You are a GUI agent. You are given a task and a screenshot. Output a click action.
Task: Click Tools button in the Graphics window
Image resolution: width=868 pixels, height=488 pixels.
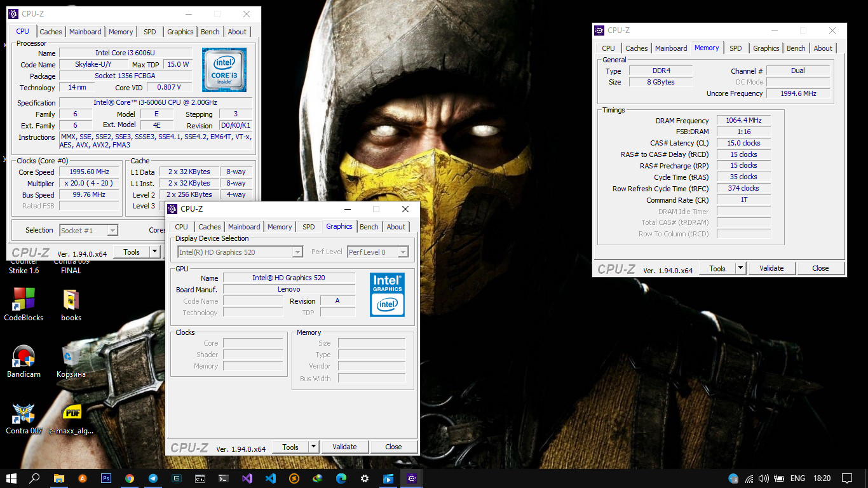[x=290, y=447]
